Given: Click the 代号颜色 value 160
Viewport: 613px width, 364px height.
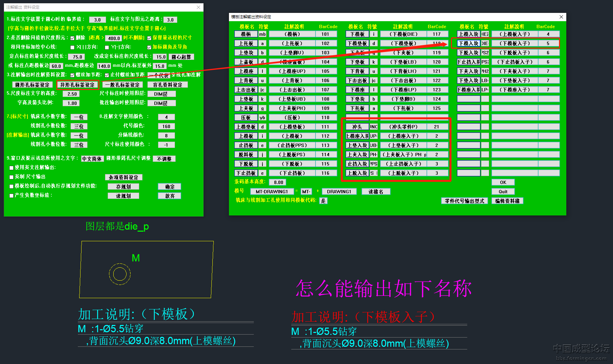Looking at the screenshot, I should [x=166, y=126].
